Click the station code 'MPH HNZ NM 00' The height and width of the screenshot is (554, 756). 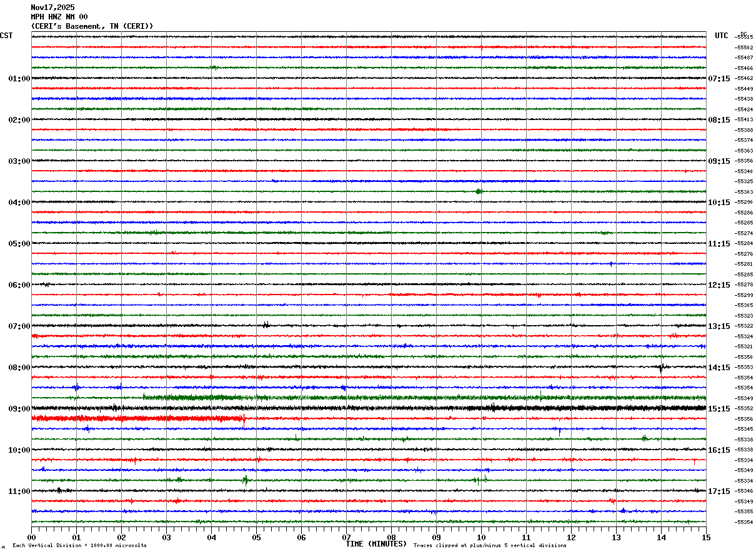pos(59,17)
